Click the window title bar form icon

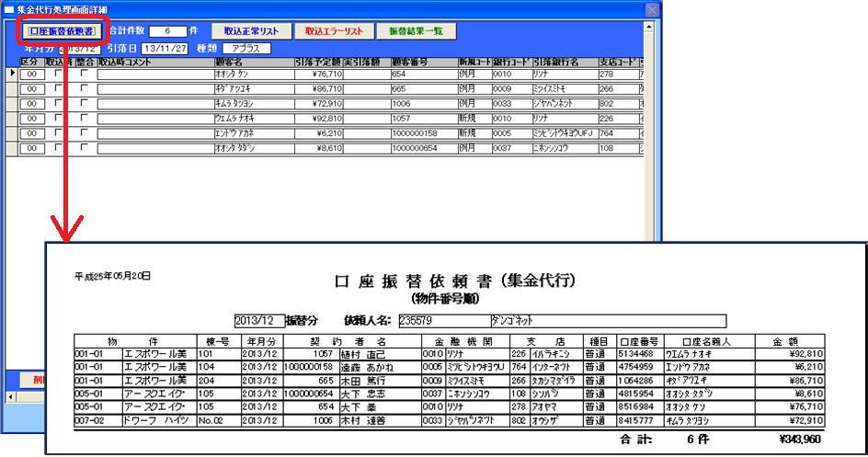8,9
